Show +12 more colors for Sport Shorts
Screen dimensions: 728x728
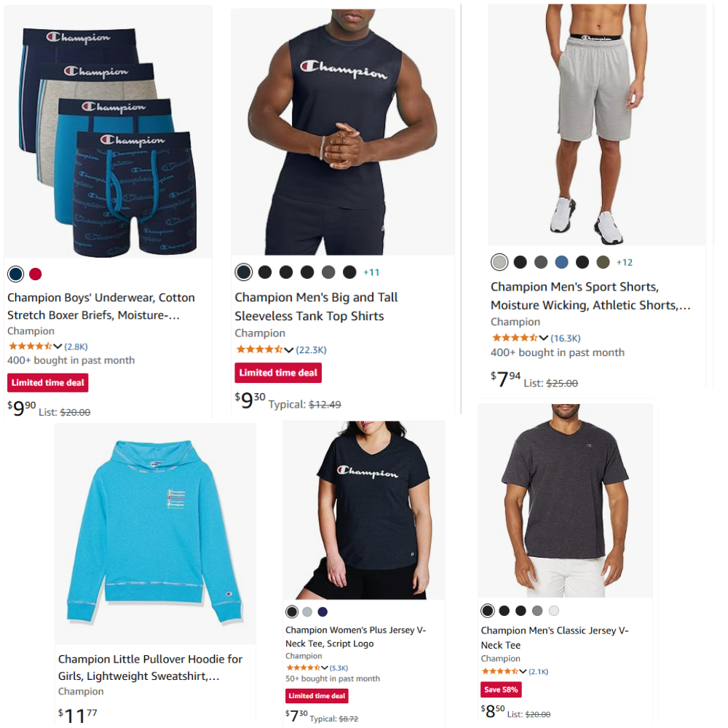pyautogui.click(x=625, y=262)
